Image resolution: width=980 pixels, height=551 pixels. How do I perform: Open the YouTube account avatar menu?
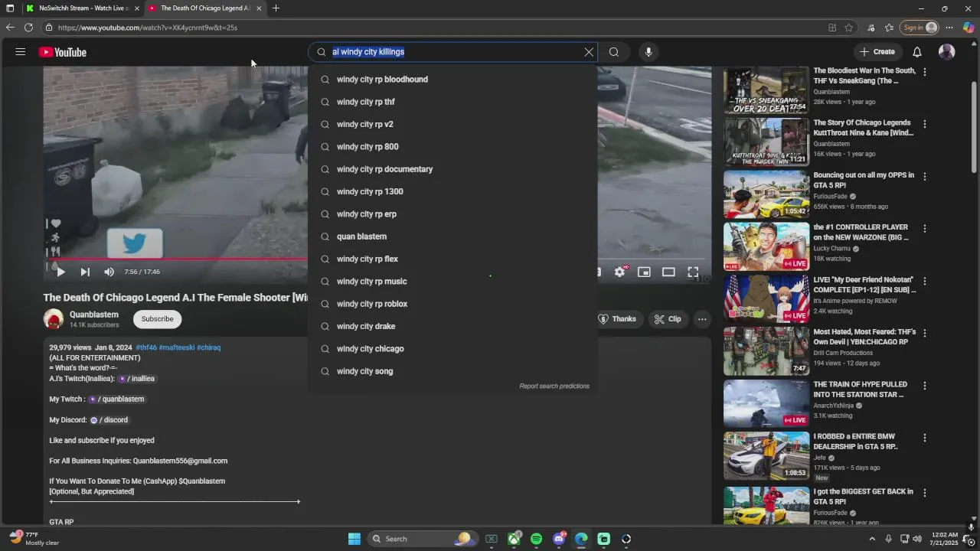point(947,52)
